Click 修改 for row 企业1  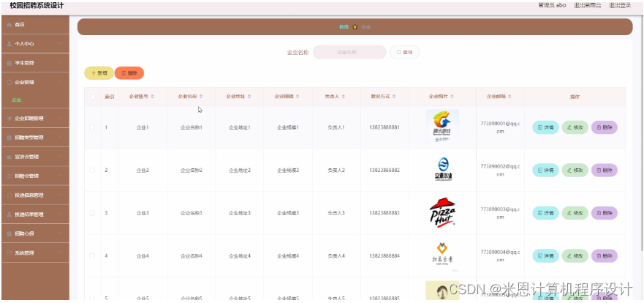[x=575, y=127]
